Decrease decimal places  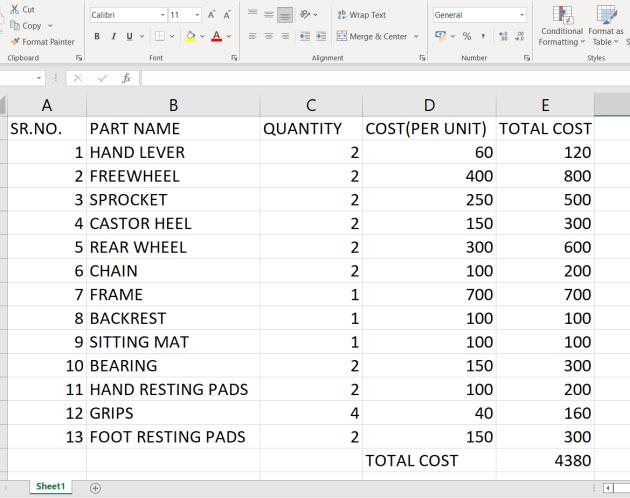tap(519, 37)
